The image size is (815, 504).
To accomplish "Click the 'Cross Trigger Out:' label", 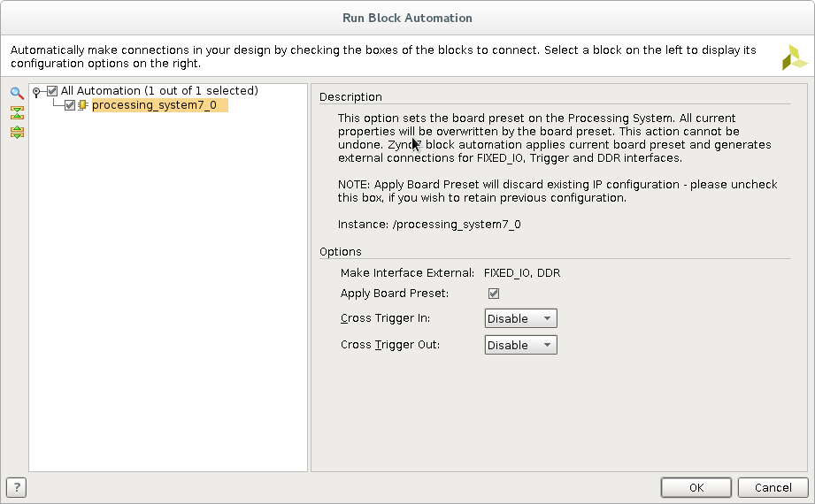I will tap(390, 345).
